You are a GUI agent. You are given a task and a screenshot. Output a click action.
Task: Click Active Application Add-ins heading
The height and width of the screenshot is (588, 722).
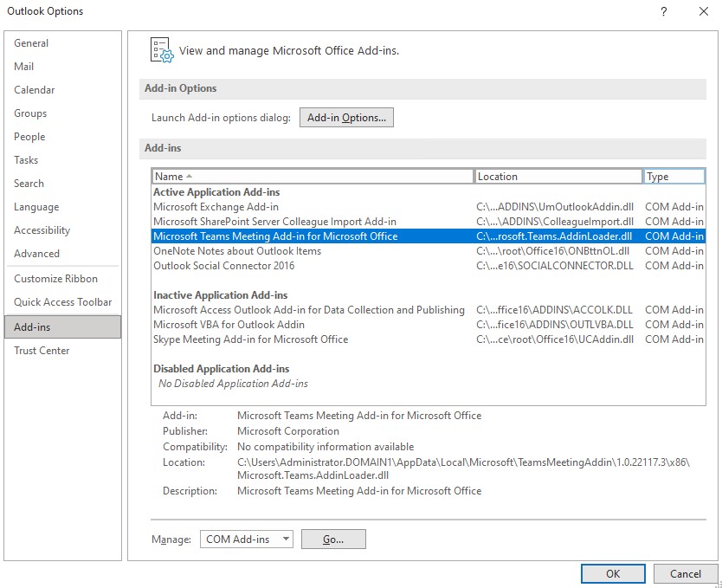[216, 192]
